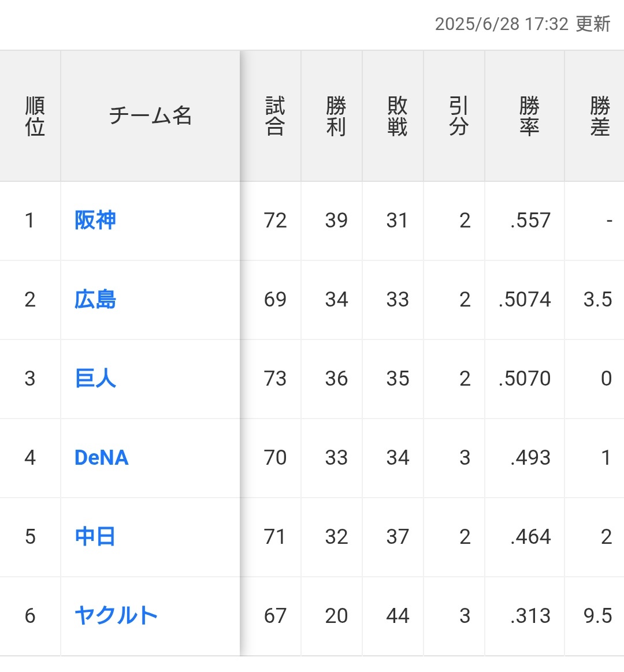Screen dimensions: 624x672
Task: Open the 広島 team link
Action: [95, 300]
